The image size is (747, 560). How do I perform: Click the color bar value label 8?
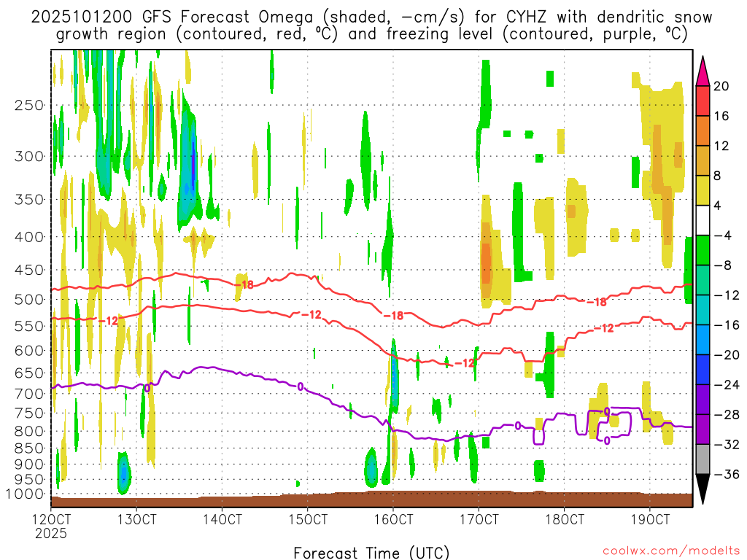tap(718, 176)
